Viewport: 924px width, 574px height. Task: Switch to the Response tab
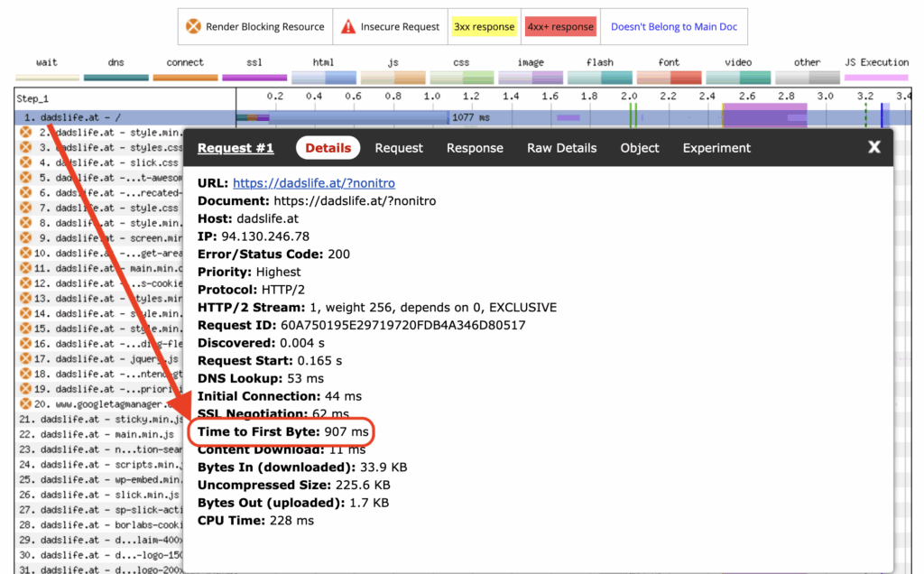click(475, 148)
